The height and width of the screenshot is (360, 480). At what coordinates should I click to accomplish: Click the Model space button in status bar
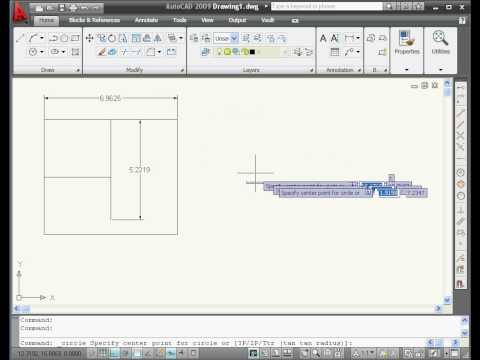pos(254,353)
